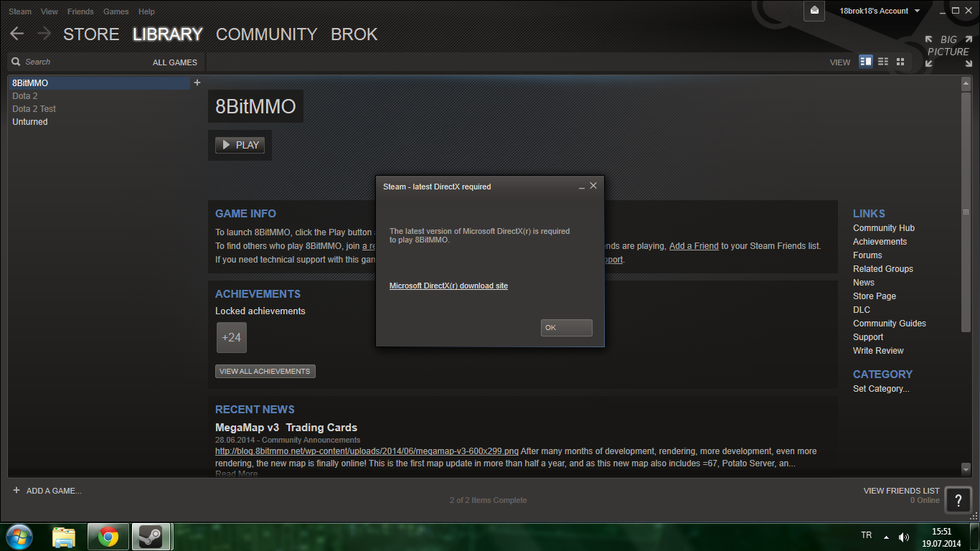980x551 pixels.
Task: Launch Google Chrome from the taskbar
Action: (108, 537)
